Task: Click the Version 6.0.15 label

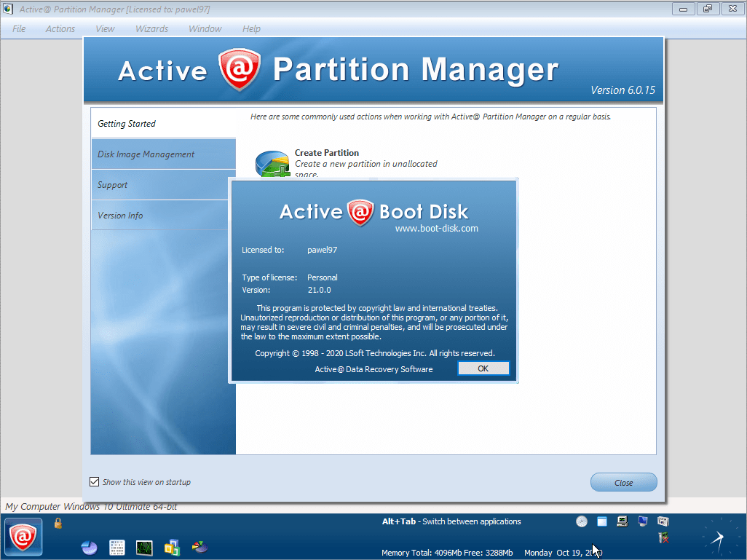Action: coord(622,90)
